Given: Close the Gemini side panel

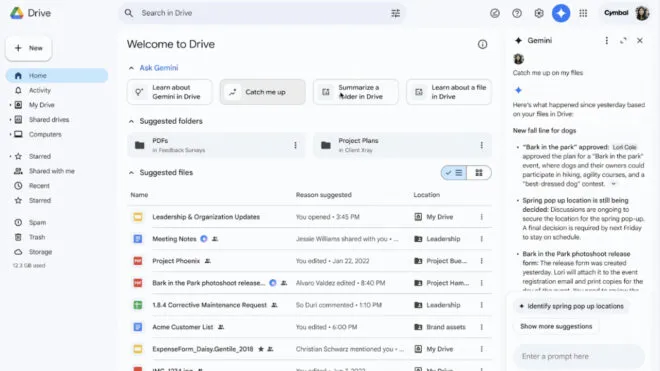Looking at the screenshot, I should [x=640, y=40].
